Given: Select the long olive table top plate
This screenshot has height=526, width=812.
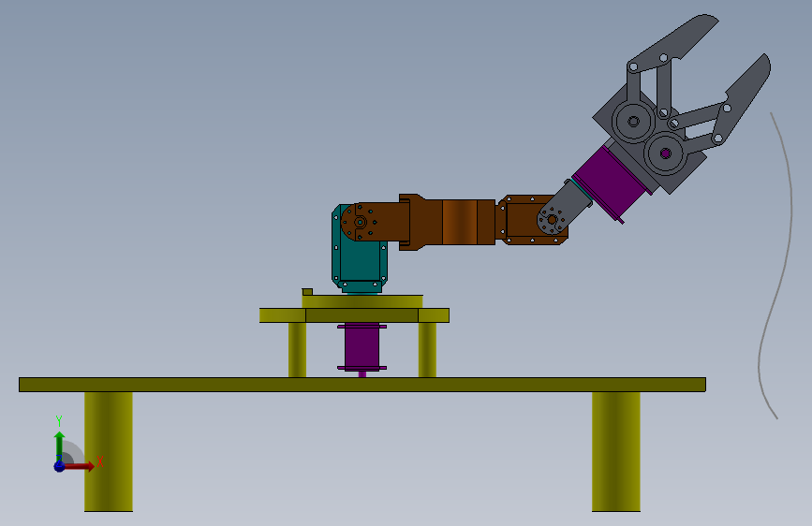Looking at the screenshot, I should (x=362, y=385).
